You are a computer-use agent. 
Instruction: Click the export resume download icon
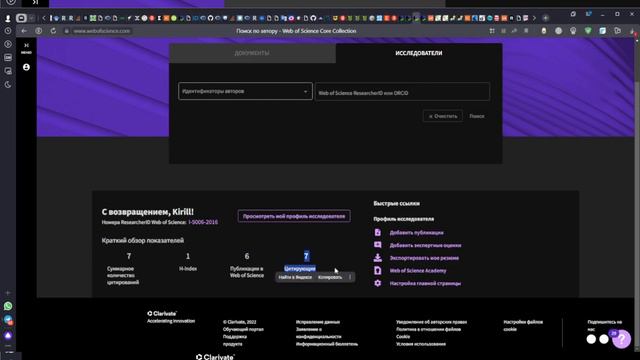[x=378, y=258]
